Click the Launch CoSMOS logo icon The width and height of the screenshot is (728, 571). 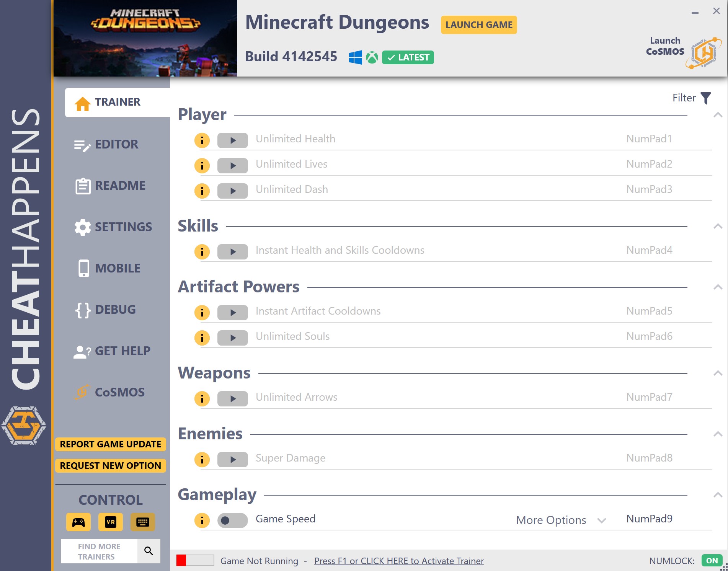704,53
